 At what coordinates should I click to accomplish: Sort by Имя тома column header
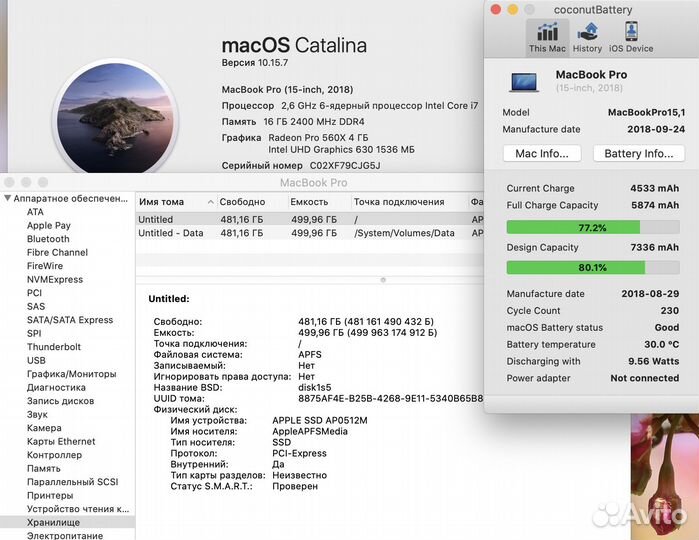176,202
